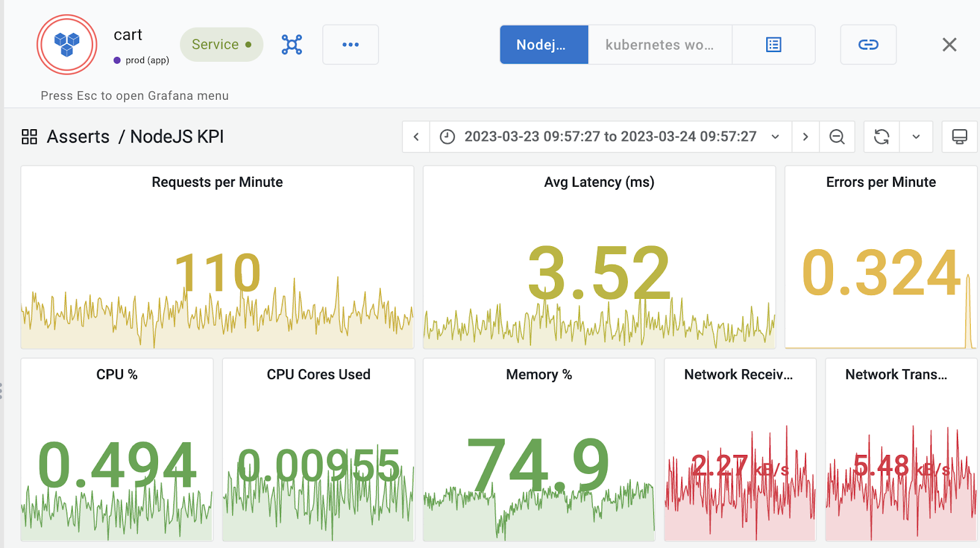Copy link with the chain icon
The image size is (980, 548).
[868, 45]
